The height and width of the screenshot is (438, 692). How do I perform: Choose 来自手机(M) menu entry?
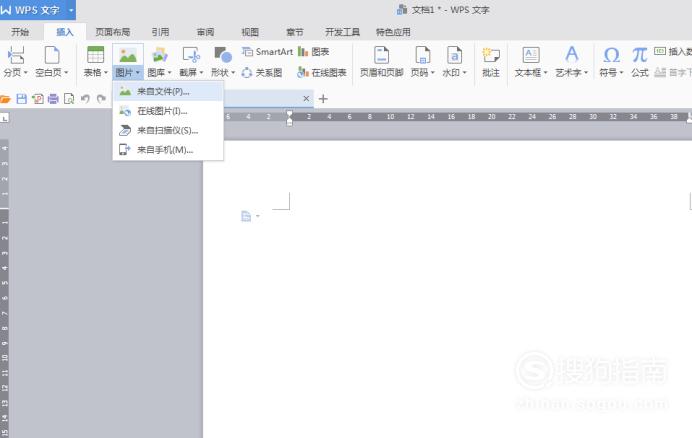pos(168,150)
